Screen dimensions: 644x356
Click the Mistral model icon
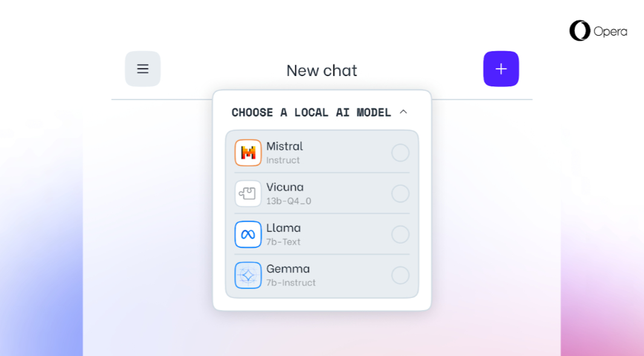point(248,153)
